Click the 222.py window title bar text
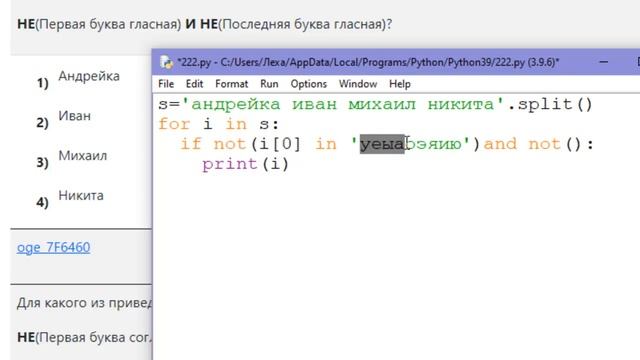This screenshot has width=640, height=360. point(368,62)
